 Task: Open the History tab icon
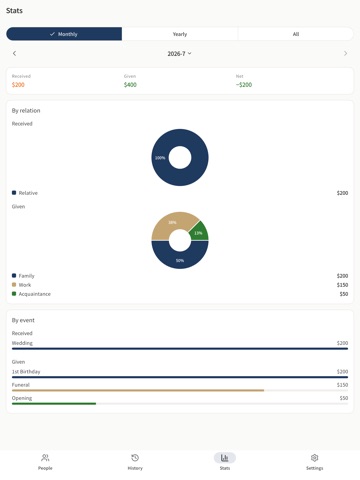click(x=135, y=458)
